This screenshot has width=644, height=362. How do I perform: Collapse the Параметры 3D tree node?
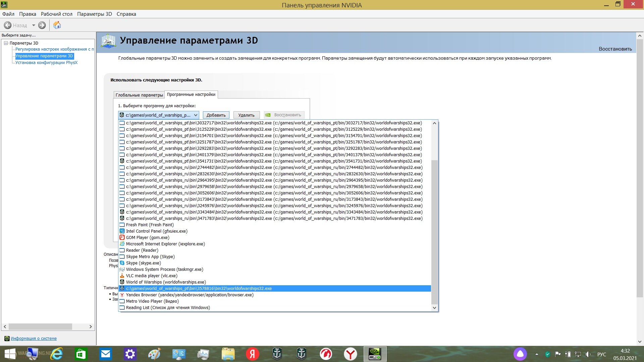[x=6, y=43]
